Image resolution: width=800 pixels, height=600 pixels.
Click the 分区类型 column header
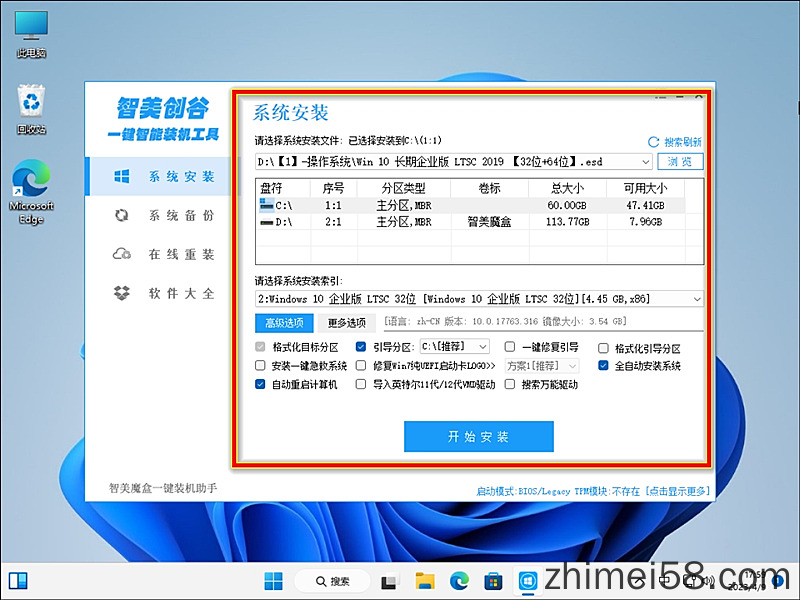[x=404, y=188]
